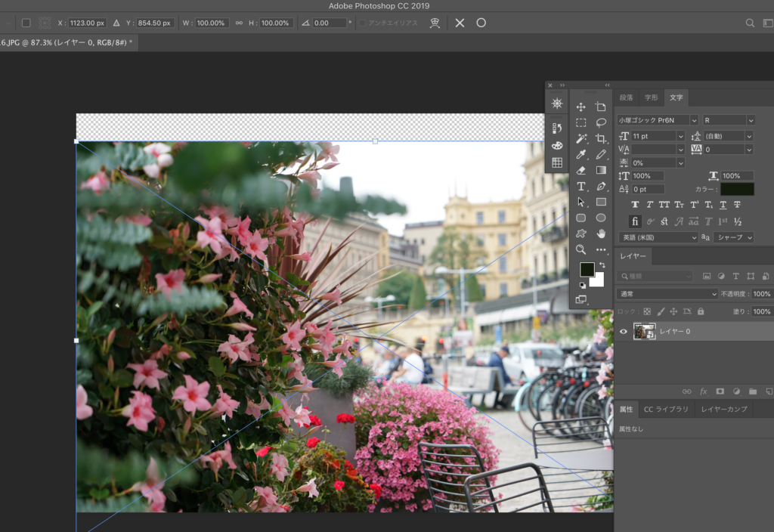Click the カラー text color swatch
The image size is (774, 532).
pyautogui.click(x=736, y=189)
